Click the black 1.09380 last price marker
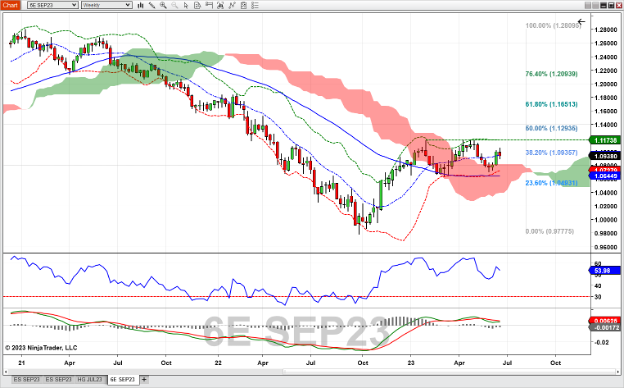The width and height of the screenshot is (624, 388). coord(605,156)
